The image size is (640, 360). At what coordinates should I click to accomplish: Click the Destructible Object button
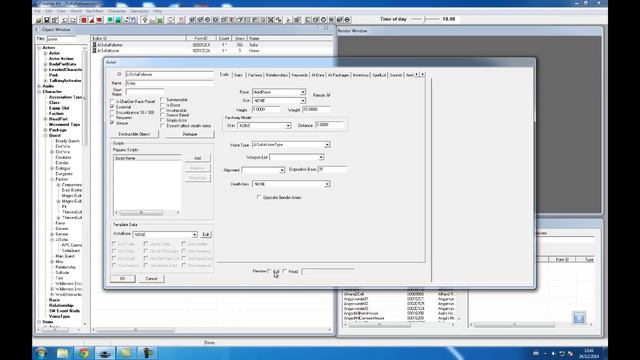(x=134, y=134)
